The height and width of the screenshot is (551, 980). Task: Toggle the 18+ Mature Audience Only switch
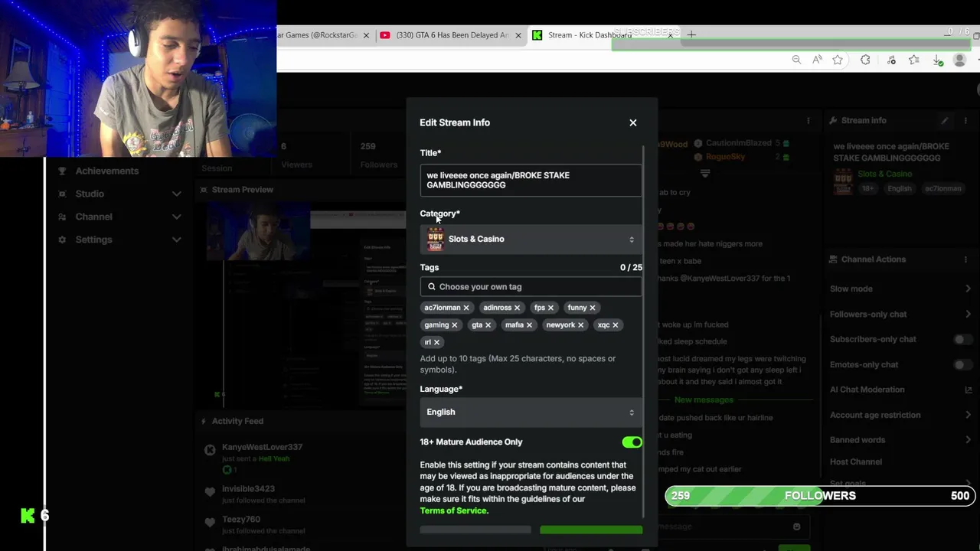pyautogui.click(x=632, y=442)
